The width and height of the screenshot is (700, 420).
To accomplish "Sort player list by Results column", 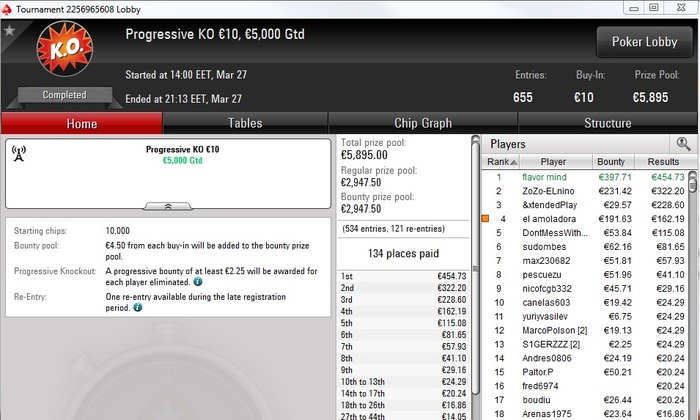I will (663, 162).
